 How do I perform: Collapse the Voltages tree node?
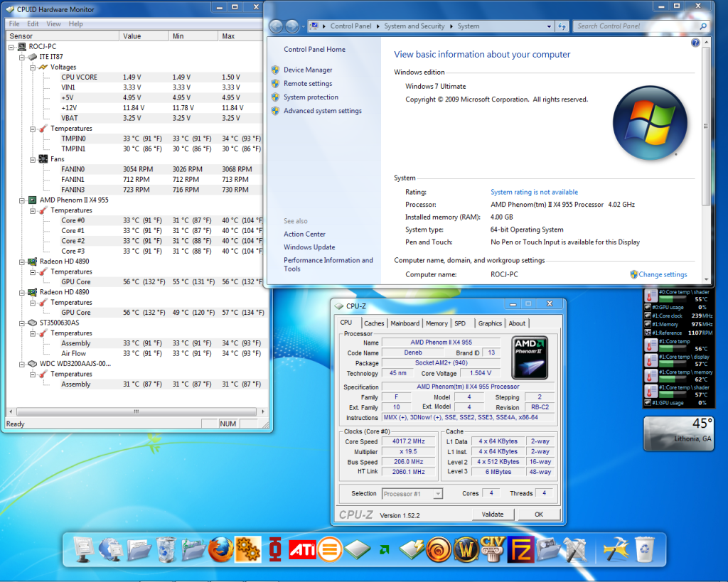tap(33, 67)
